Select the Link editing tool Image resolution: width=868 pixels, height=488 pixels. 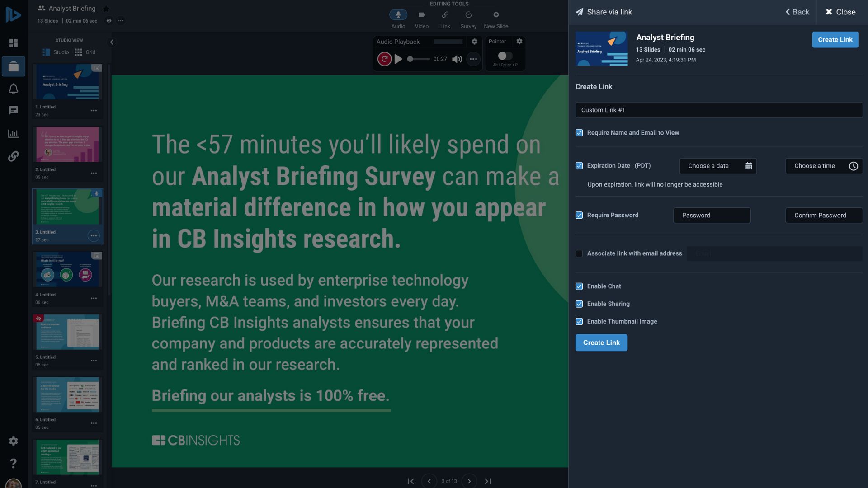445,19
